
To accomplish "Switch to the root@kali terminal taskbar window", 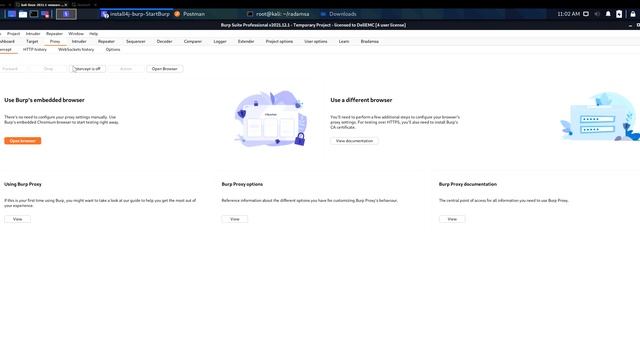I will pyautogui.click(x=278, y=14).
